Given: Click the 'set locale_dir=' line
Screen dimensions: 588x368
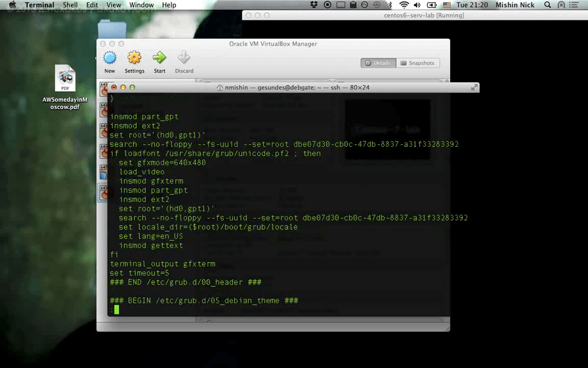Looking at the screenshot, I should 208,227.
